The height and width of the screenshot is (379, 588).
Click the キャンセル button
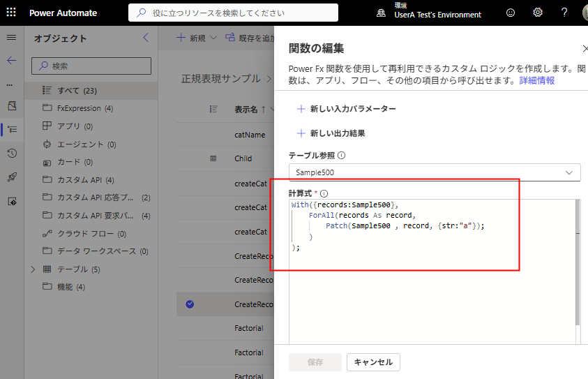373,362
